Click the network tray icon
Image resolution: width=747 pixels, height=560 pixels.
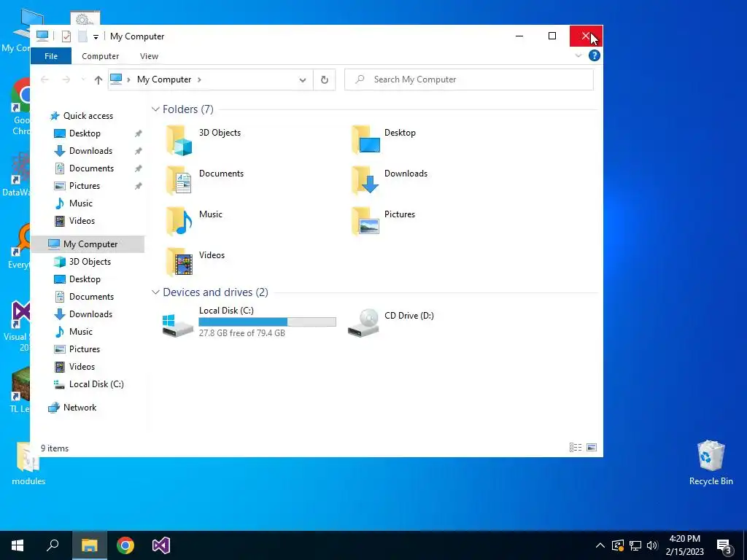635,545
